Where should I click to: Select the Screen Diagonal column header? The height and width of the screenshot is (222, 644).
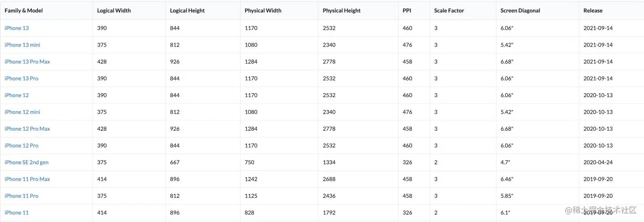(x=520, y=10)
